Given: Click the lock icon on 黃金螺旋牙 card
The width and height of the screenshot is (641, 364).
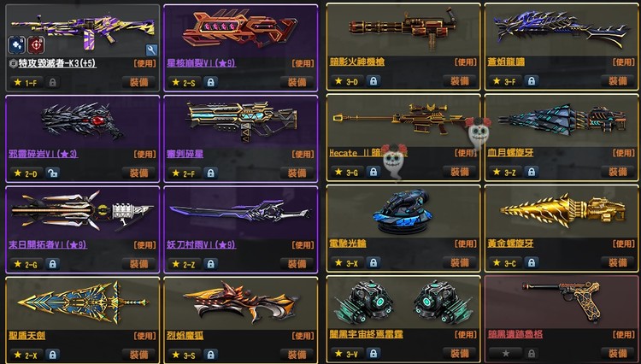Looking at the screenshot, I should coord(531,262).
